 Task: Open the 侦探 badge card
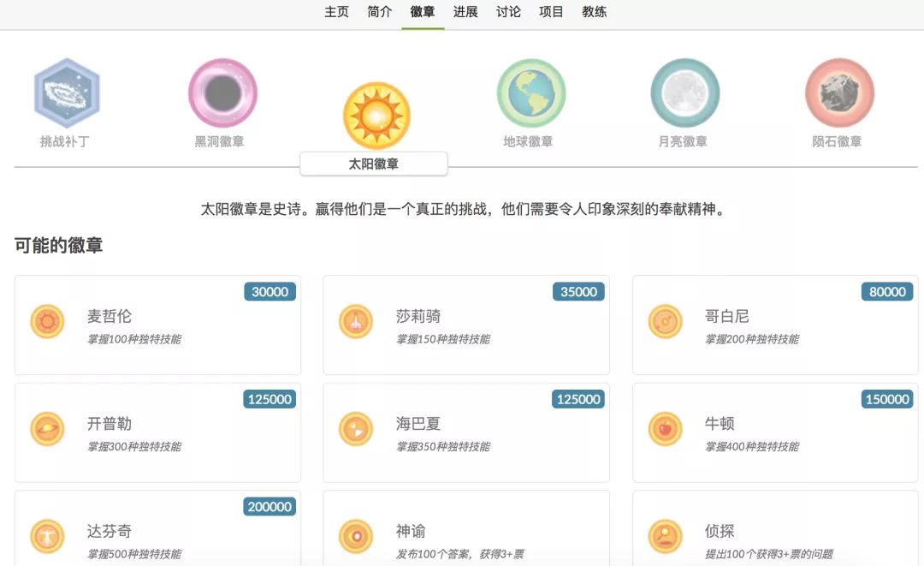[x=774, y=531]
